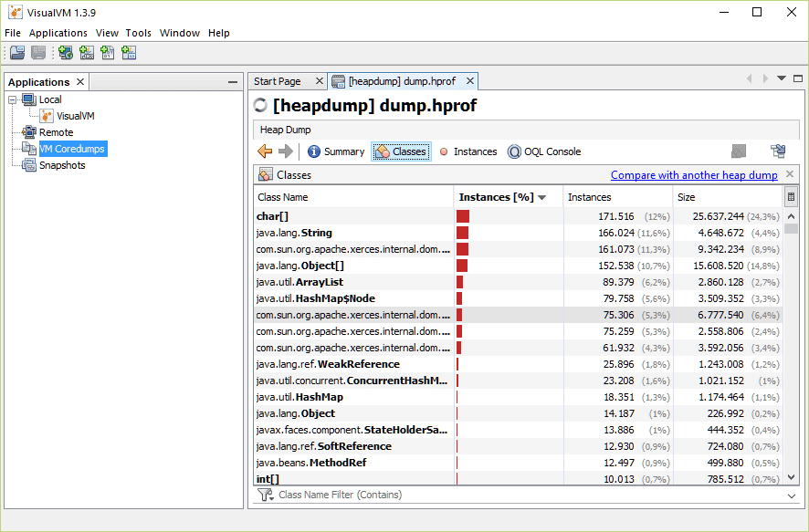The width and height of the screenshot is (809, 532).
Task: Click the Size column header
Action: point(728,197)
